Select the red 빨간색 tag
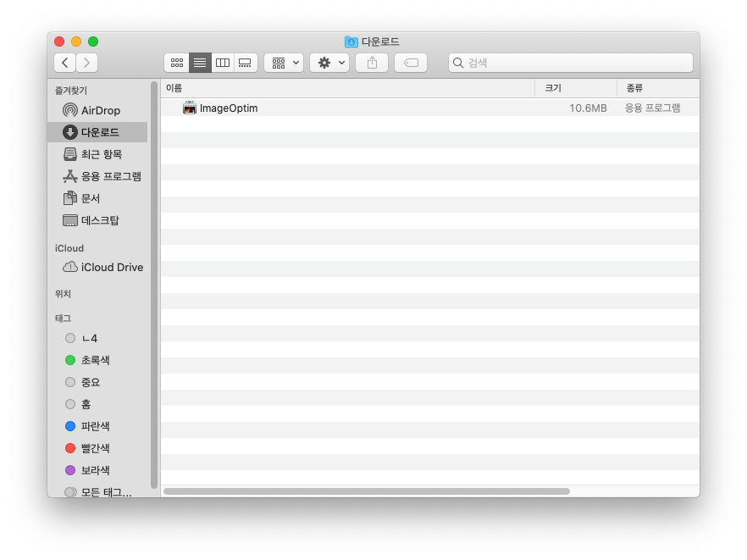The image size is (747, 560). coord(97,448)
